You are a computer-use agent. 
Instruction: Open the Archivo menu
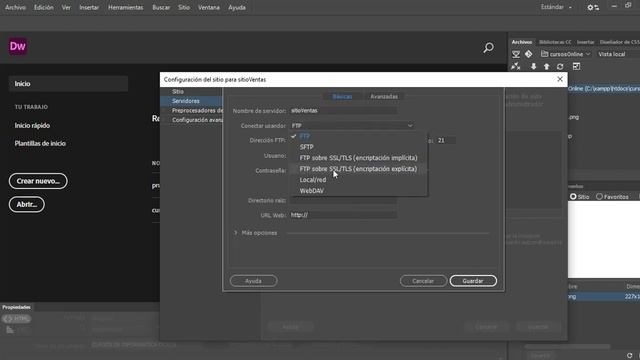click(16, 7)
